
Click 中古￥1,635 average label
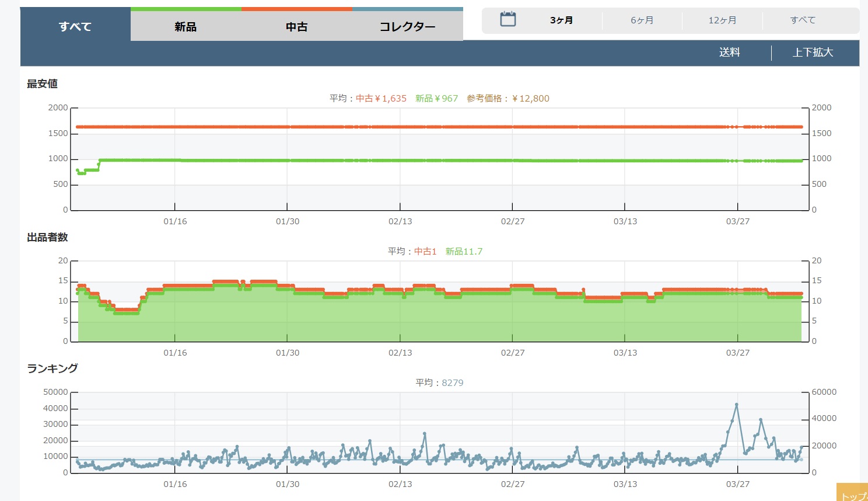381,98
